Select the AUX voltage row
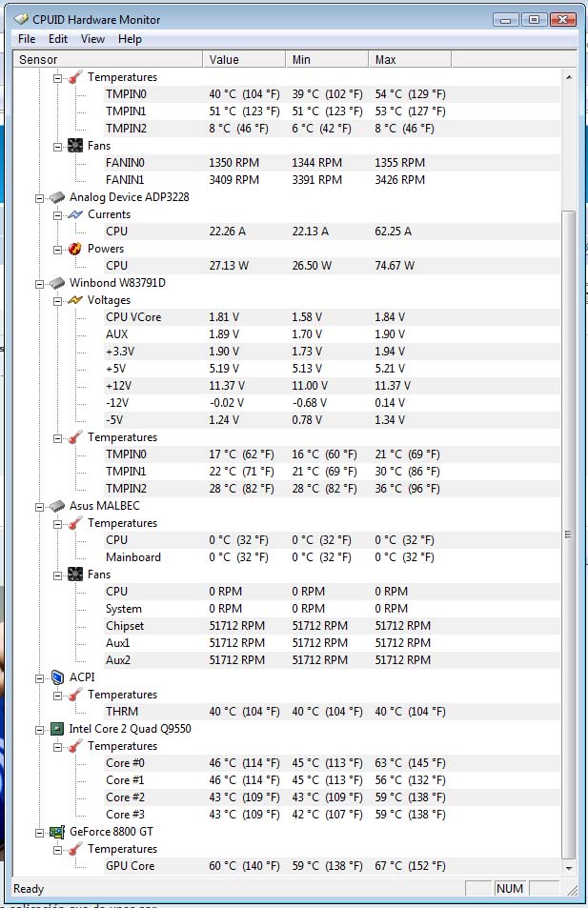588x908 pixels. (332, 334)
